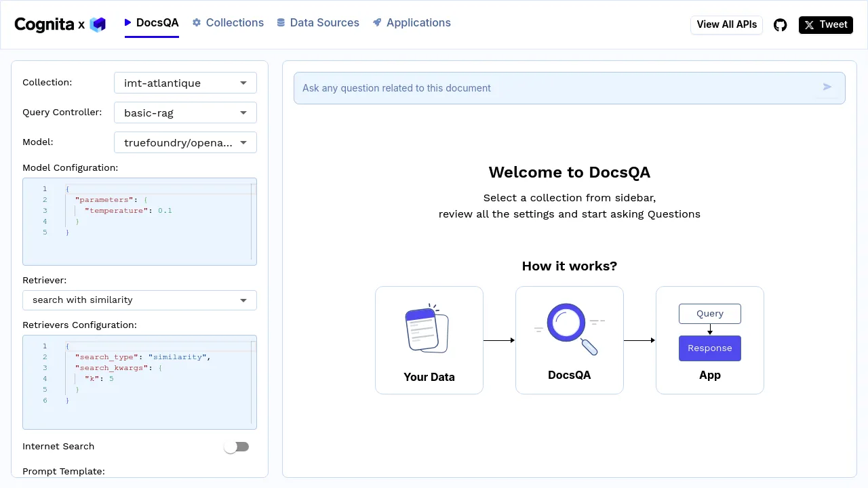This screenshot has height=488, width=868.
Task: Open the GitHub repository icon
Action: tap(781, 25)
